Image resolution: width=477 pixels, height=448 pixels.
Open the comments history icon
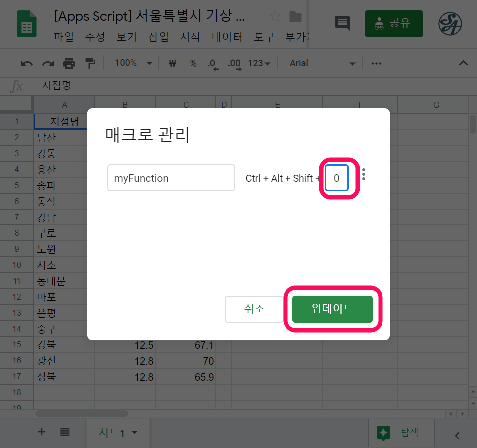coord(342,23)
